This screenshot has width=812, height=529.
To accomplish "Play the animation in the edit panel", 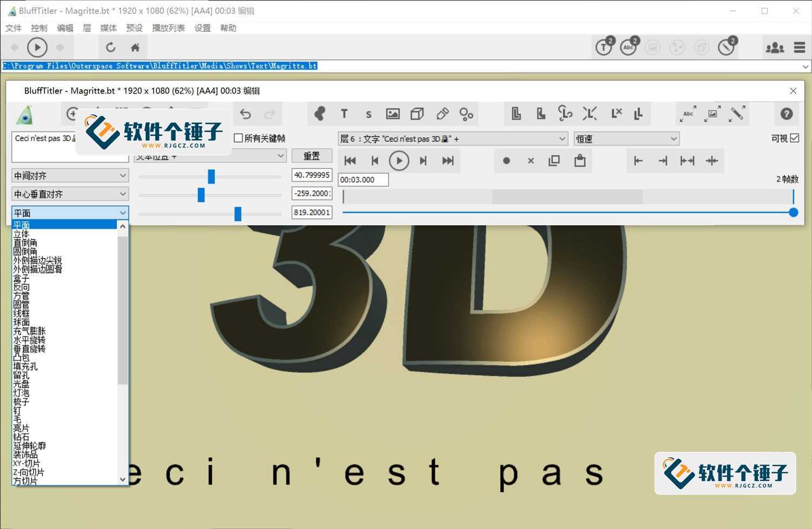I will [399, 161].
